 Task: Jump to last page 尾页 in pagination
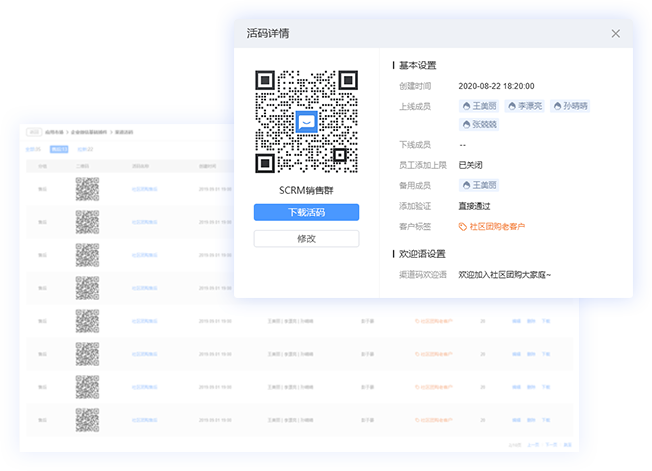[568, 445]
